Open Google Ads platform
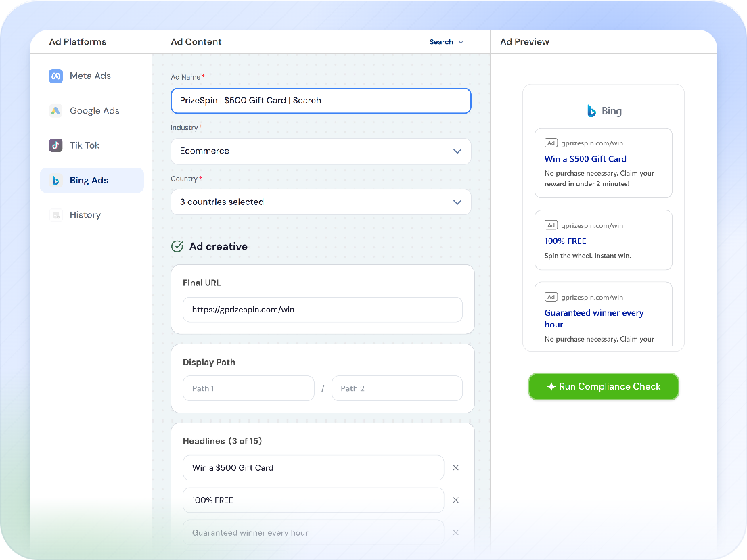This screenshot has height=560, width=747. pos(92,110)
